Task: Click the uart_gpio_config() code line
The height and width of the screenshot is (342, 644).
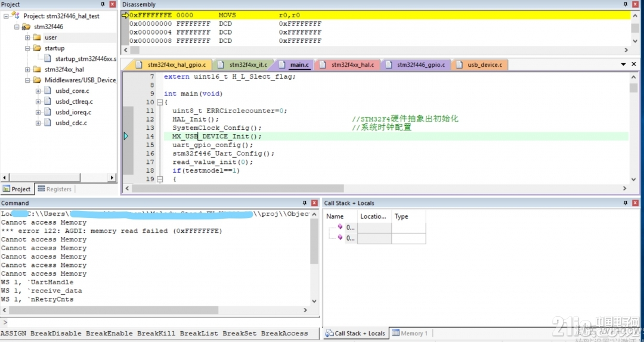Action: [x=212, y=145]
